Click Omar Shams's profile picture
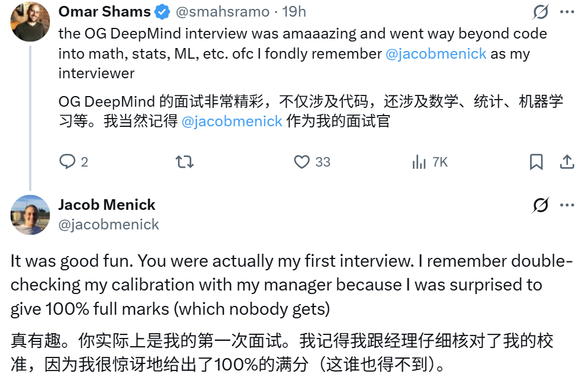This screenshot has height=380, width=588. coord(30,22)
